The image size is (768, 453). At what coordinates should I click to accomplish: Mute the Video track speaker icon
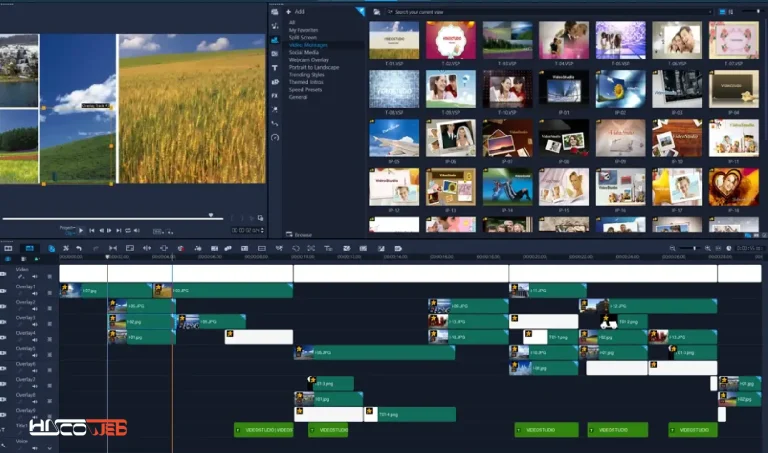[x=35, y=277]
